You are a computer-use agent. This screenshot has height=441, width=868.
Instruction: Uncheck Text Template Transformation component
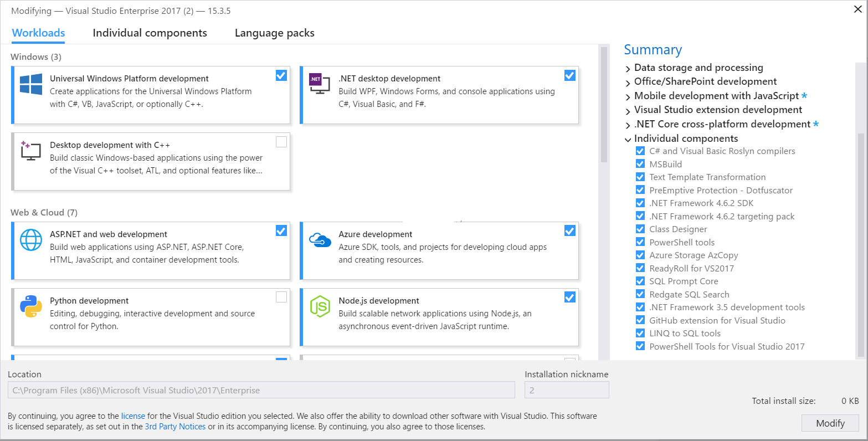point(640,177)
